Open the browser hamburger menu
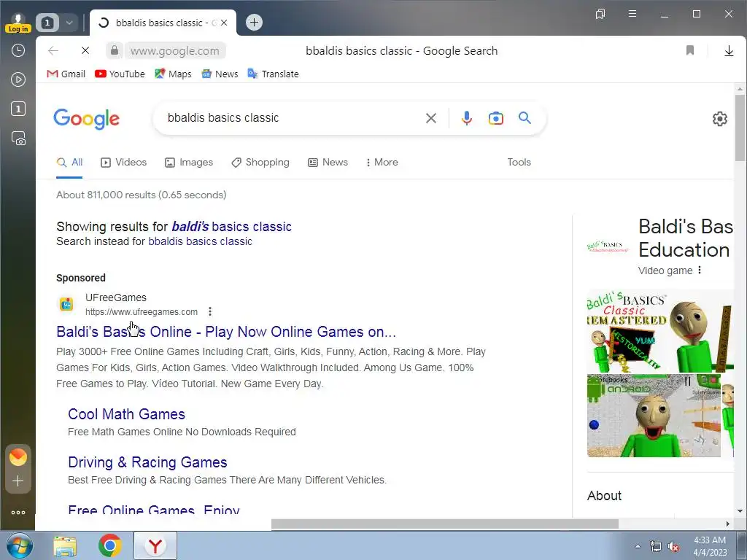This screenshot has width=747, height=560. click(x=632, y=14)
